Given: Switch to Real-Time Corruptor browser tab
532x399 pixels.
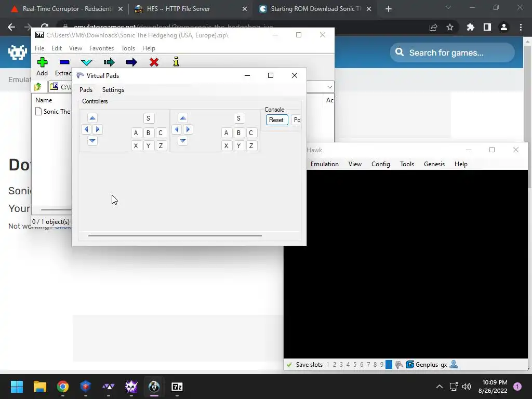Looking at the screenshot, I should [x=66, y=9].
